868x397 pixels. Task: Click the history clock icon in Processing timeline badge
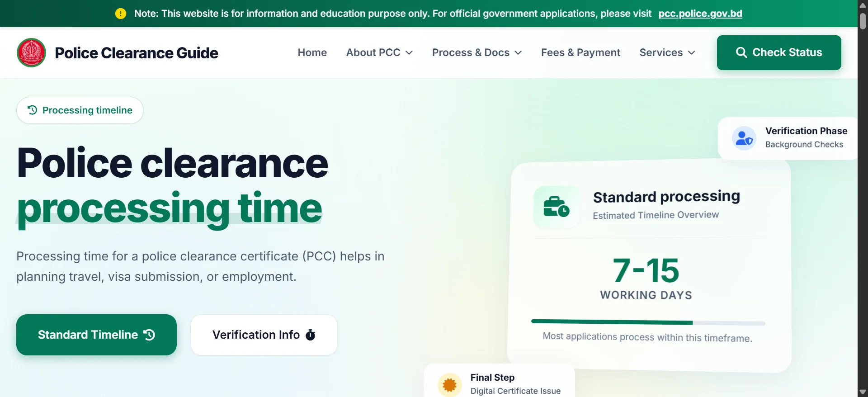point(32,110)
